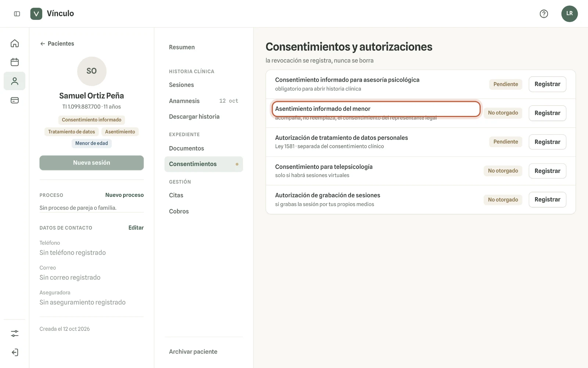
Task: Click Sin teléfono registrado text
Action: (73, 253)
